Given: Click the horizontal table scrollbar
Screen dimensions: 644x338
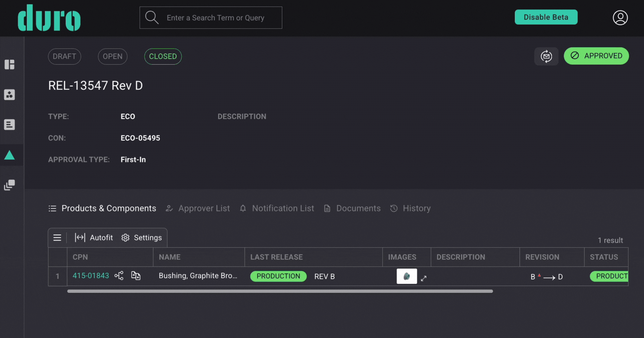Looking at the screenshot, I should [280, 292].
